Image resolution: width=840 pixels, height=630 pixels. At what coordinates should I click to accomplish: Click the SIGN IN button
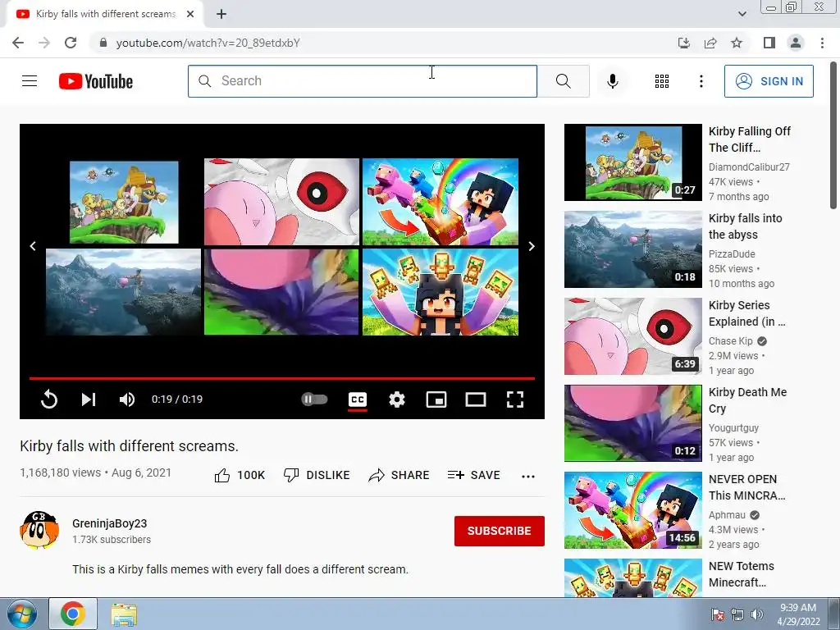coord(768,81)
